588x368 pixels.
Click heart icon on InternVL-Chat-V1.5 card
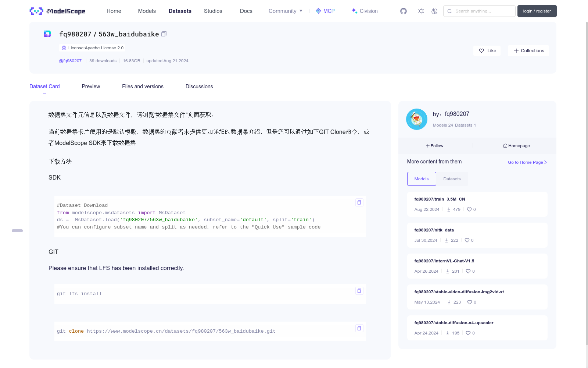(x=468, y=271)
